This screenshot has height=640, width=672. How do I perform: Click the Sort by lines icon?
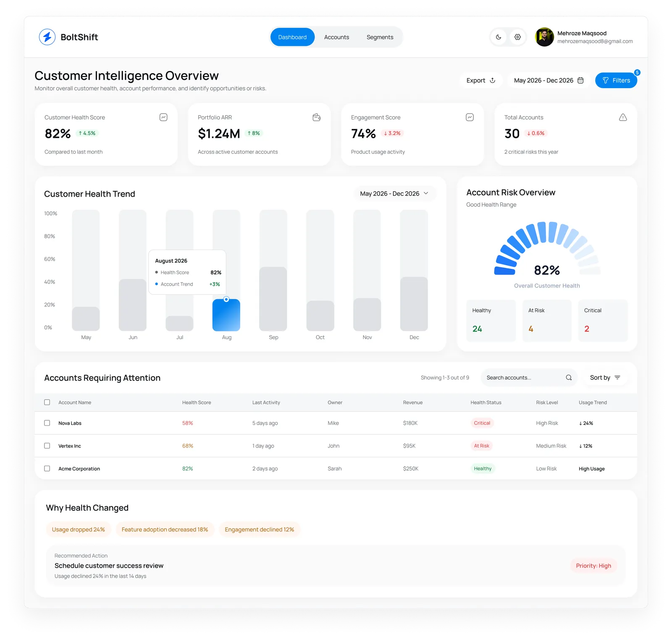coord(617,377)
